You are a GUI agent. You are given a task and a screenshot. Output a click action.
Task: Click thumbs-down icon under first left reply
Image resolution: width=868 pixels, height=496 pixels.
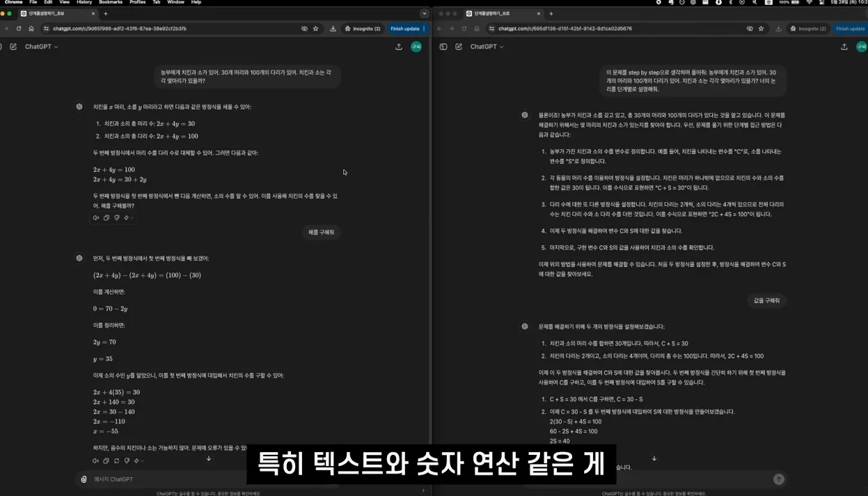pos(116,218)
